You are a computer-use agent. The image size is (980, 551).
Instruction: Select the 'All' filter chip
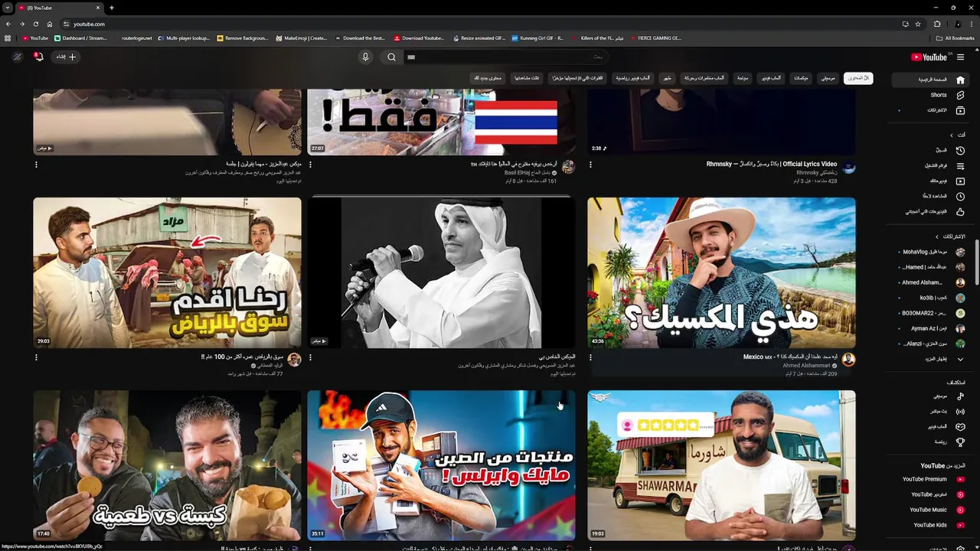pyautogui.click(x=858, y=78)
